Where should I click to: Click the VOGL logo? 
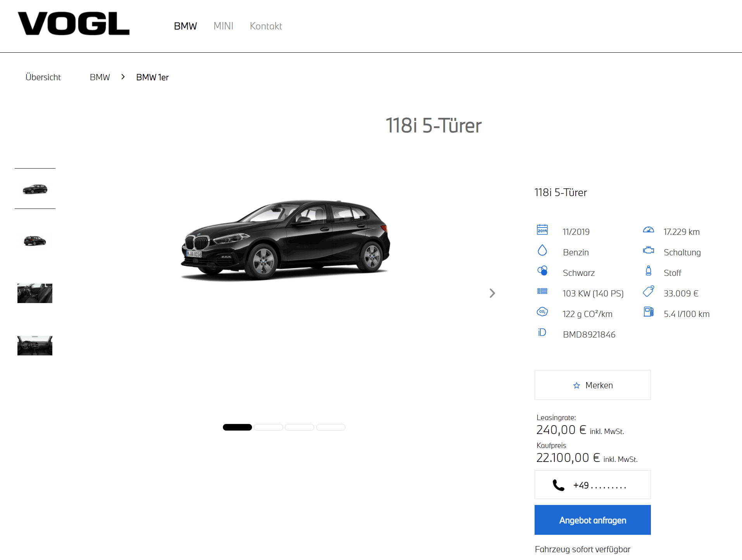(74, 24)
